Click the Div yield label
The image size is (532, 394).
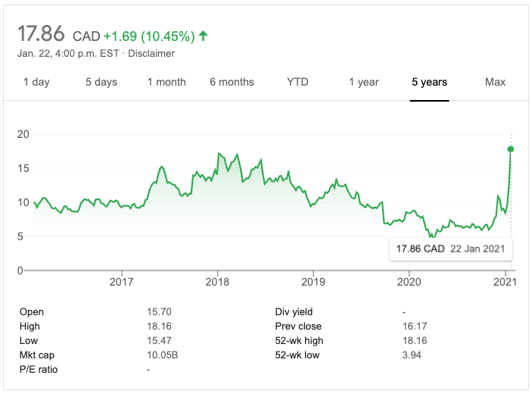click(x=294, y=312)
